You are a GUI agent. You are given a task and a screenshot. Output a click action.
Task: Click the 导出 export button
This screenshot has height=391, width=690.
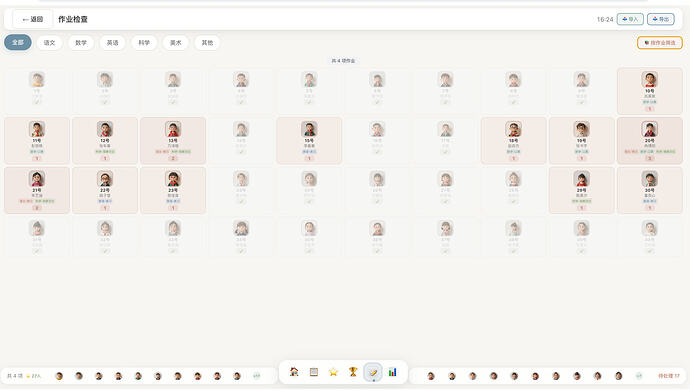[661, 19]
